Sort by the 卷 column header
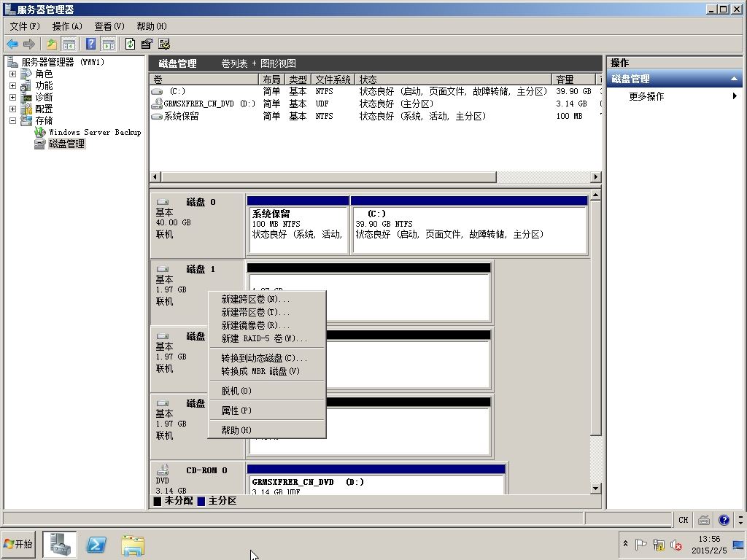This screenshot has height=560, width=747. 204,79
